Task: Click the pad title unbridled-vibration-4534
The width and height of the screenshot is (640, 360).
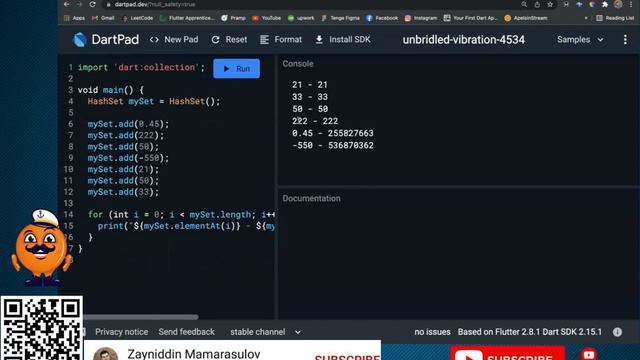Action: (x=464, y=40)
